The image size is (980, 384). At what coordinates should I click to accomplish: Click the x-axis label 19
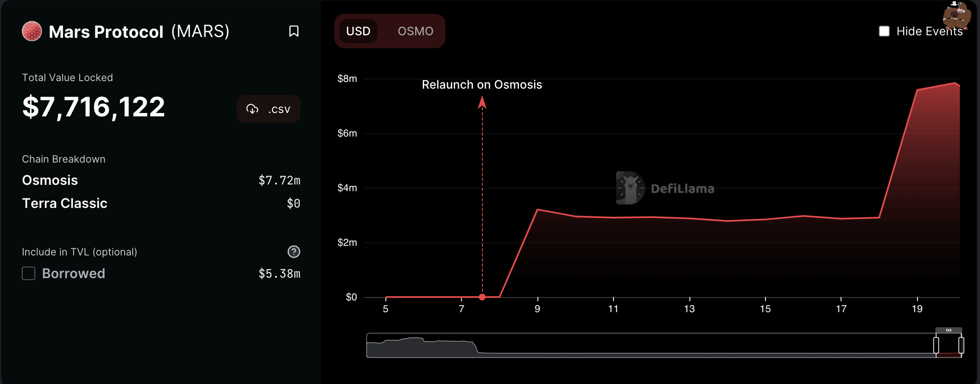click(917, 309)
